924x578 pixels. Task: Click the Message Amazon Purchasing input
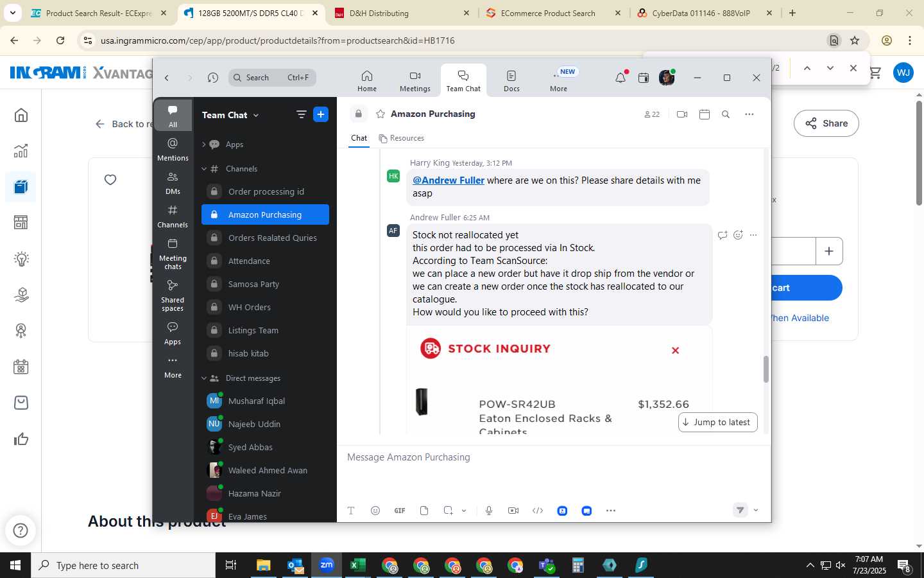click(x=553, y=457)
